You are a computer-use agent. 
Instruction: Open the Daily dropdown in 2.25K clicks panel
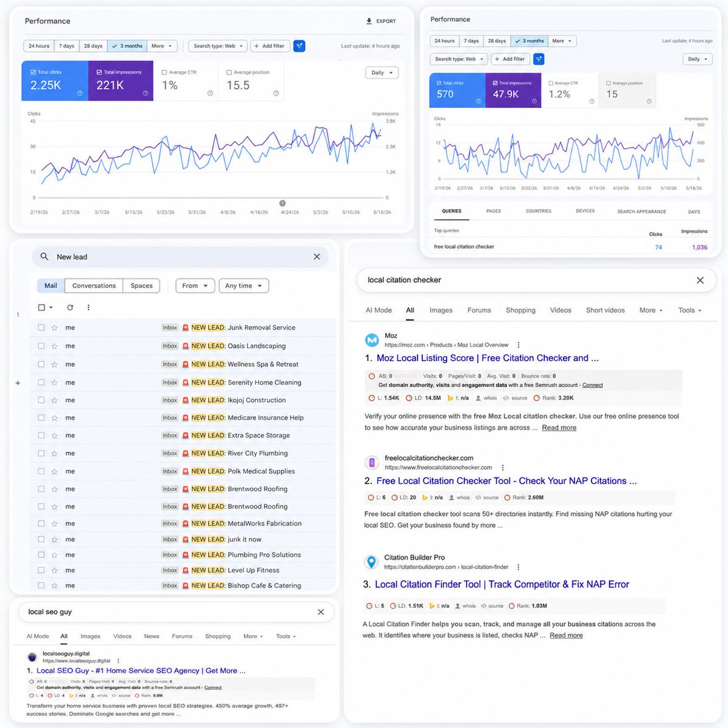point(382,73)
